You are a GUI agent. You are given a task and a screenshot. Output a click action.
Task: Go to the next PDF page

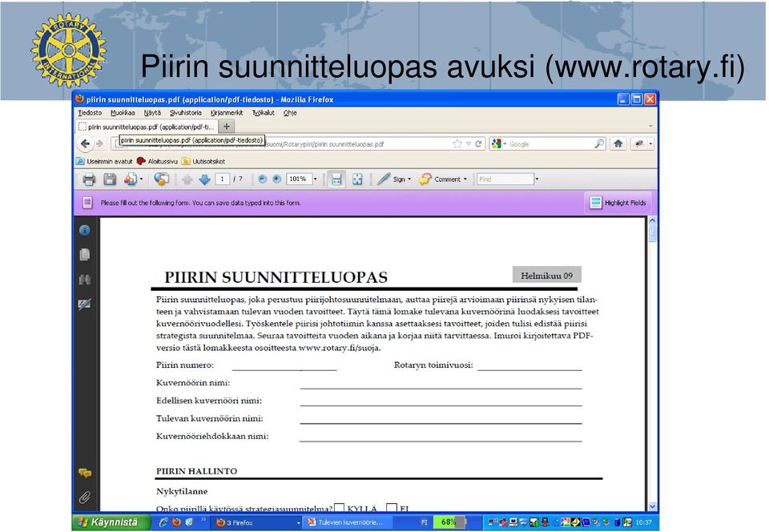coord(204,179)
